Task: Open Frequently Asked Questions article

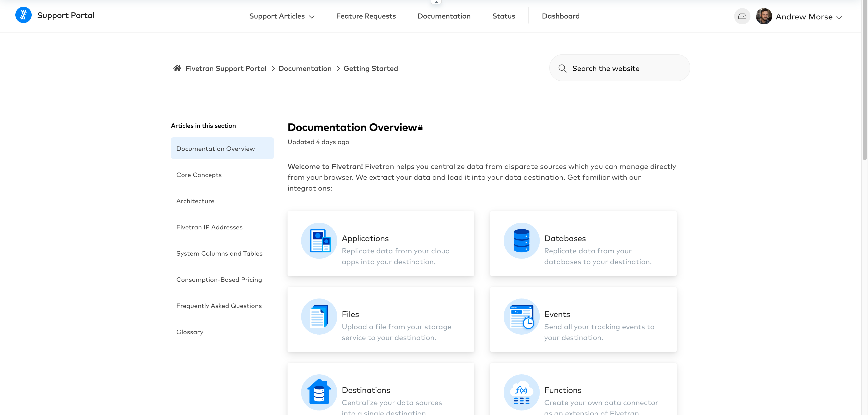Action: pyautogui.click(x=219, y=306)
